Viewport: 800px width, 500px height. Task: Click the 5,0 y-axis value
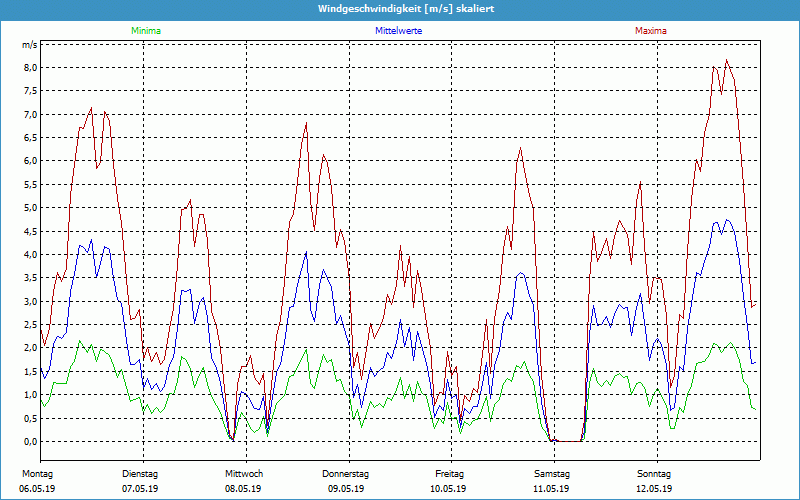coord(31,208)
